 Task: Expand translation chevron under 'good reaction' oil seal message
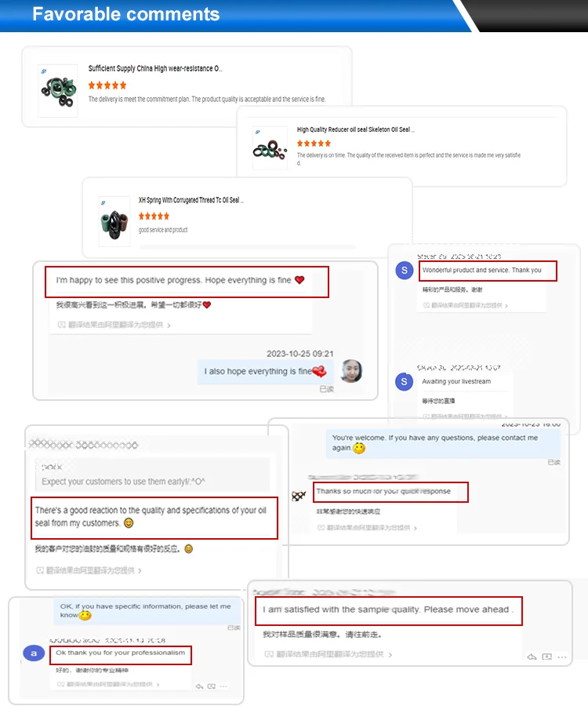[140, 570]
